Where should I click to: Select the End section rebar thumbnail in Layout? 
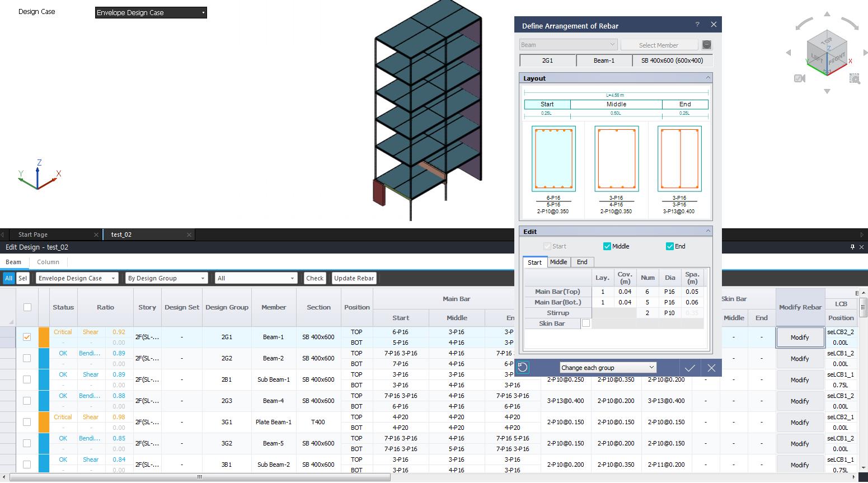click(x=679, y=159)
